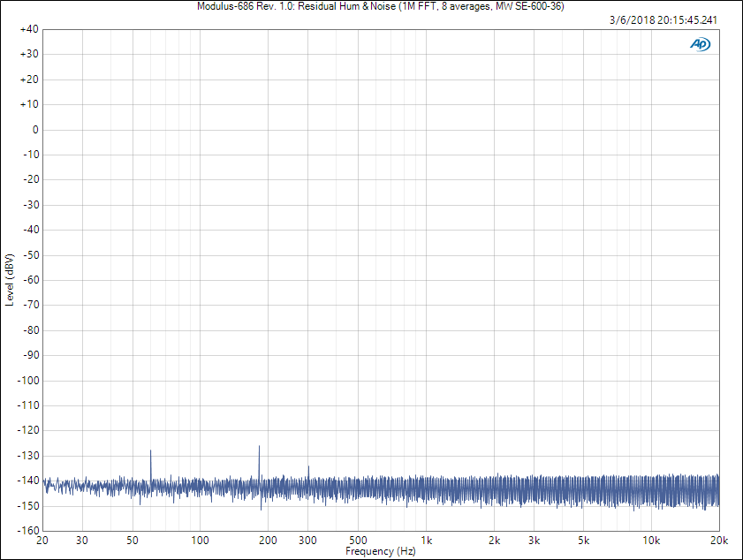
Task: Click the 5k frequency axis label
Action: [584, 541]
